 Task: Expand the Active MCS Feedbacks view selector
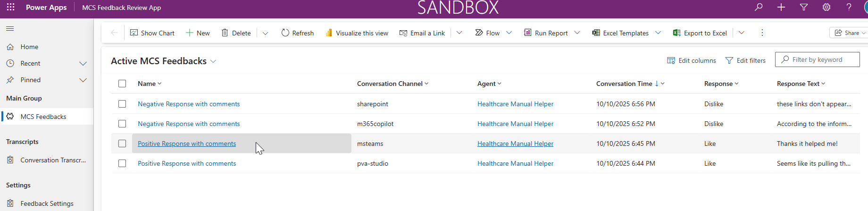(x=213, y=61)
